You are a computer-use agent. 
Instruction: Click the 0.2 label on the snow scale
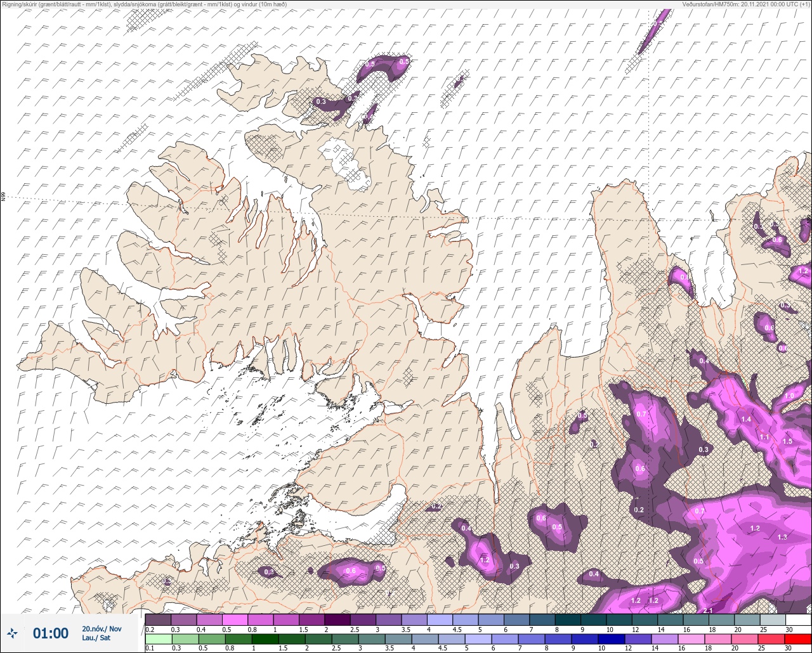150,629
